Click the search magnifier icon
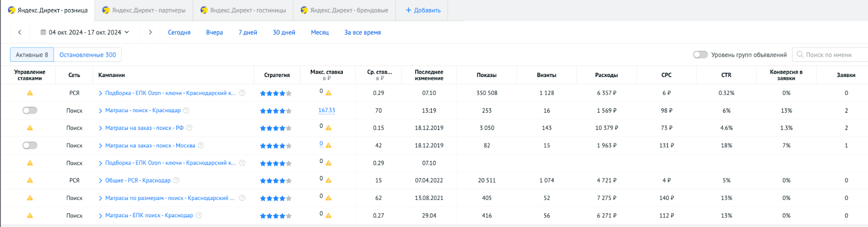Viewport: 868px width, 227px height. tap(800, 55)
